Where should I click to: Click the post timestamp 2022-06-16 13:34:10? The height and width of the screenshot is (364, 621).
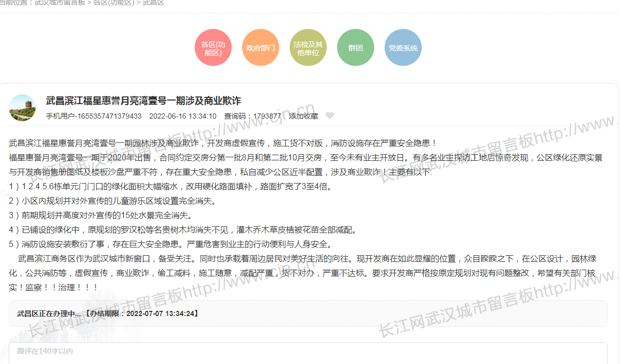pos(183,116)
